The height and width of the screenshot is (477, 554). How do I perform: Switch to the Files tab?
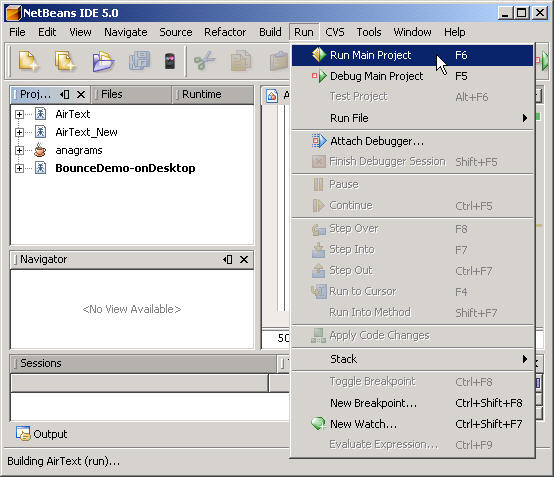(132, 94)
